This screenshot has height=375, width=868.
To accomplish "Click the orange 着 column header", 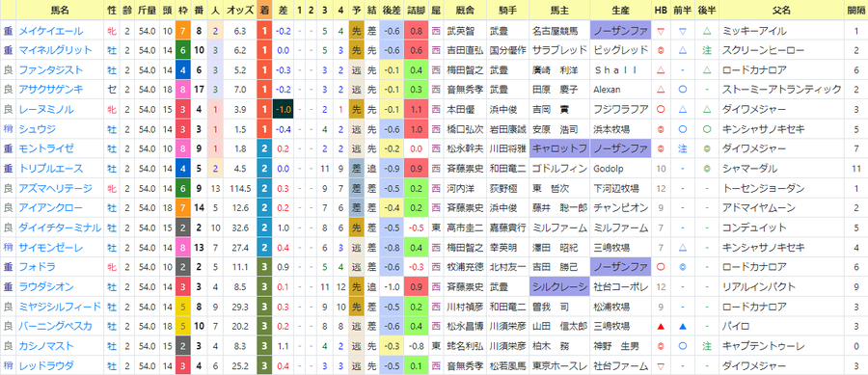I will 264,11.
